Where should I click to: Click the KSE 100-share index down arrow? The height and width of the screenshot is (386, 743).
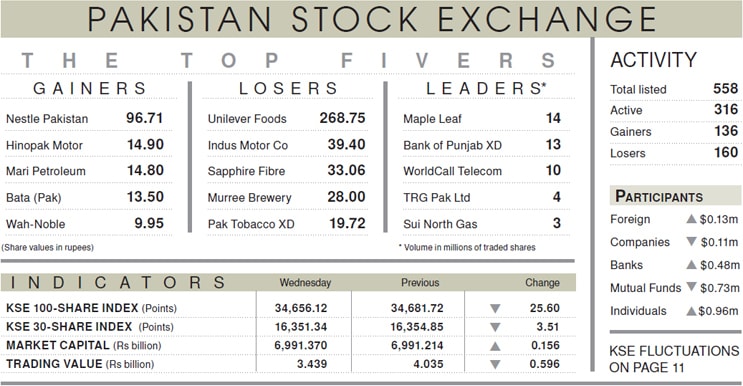click(495, 309)
